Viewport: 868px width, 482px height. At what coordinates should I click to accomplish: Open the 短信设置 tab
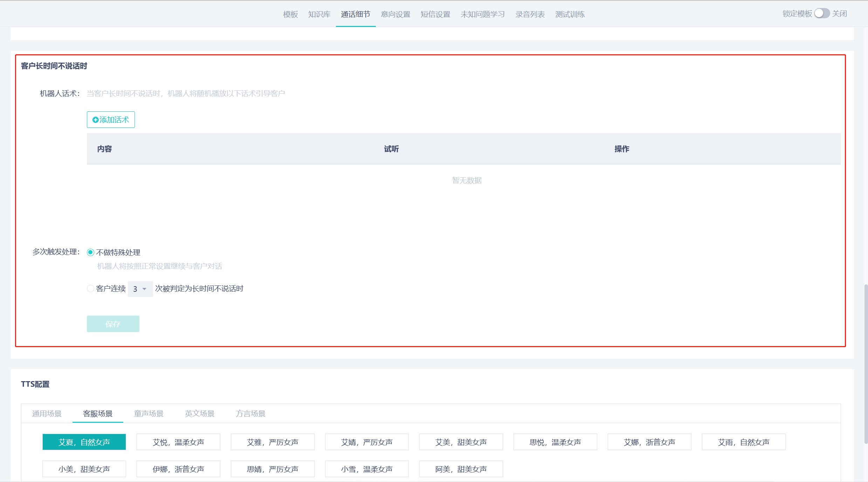[435, 14]
